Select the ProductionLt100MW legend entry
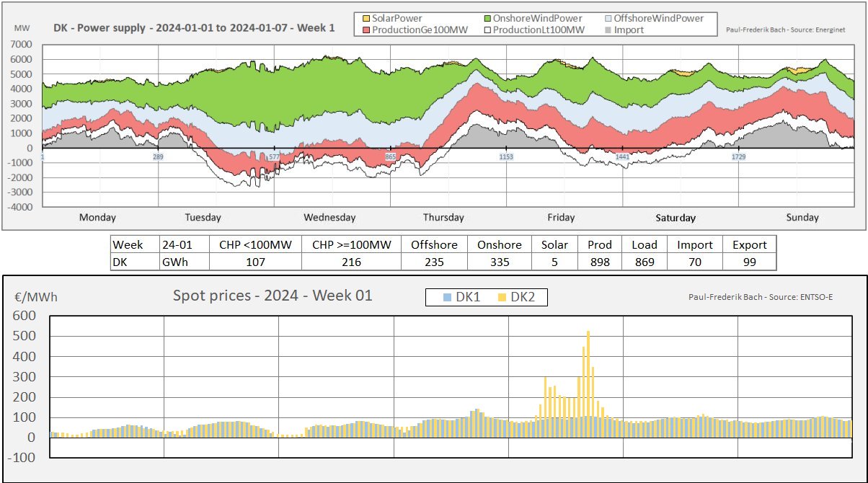Image resolution: width=868 pixels, height=483 pixels. [535, 30]
